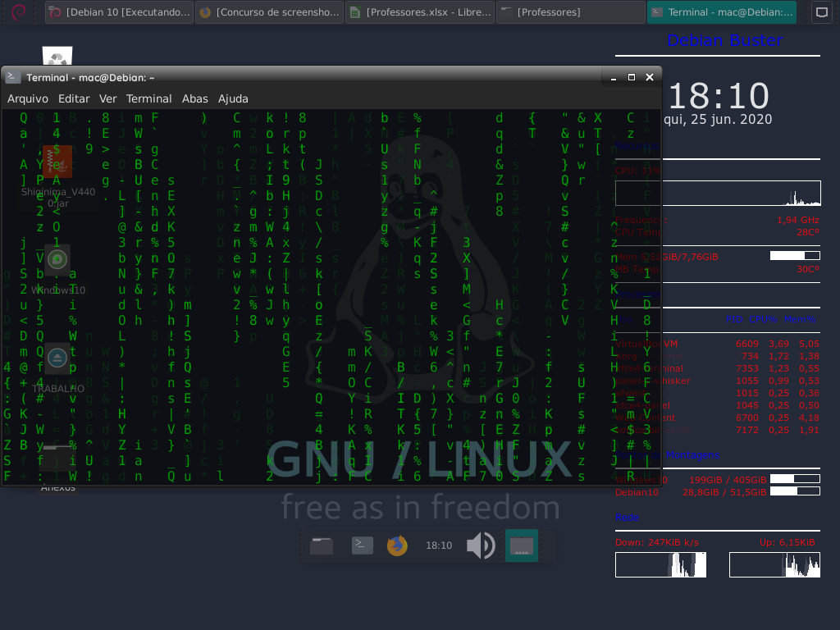Click the Debian10 disk usage bar
Image resolution: width=840 pixels, height=630 pixels.
point(795,491)
